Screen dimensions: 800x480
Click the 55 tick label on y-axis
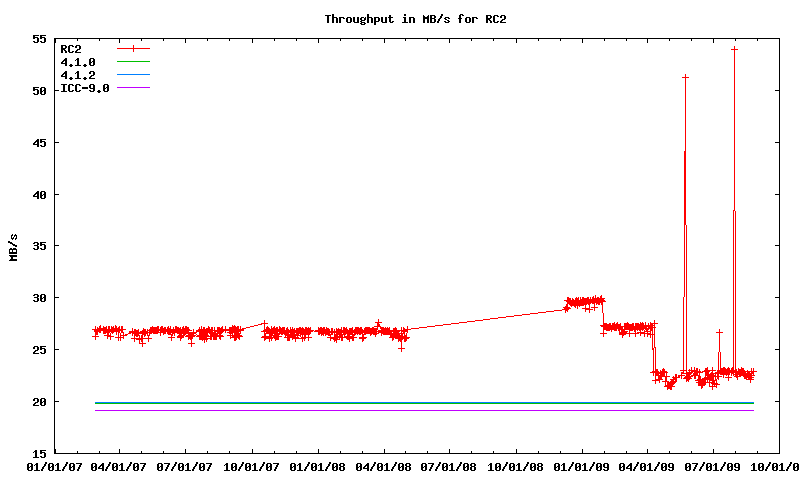click(40, 39)
